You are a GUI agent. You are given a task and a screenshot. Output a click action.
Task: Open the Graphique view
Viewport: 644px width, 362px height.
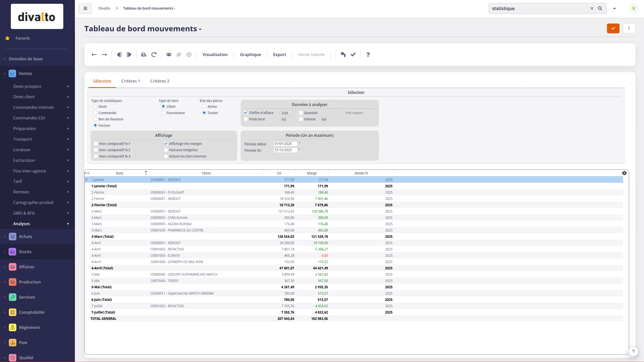(x=250, y=55)
